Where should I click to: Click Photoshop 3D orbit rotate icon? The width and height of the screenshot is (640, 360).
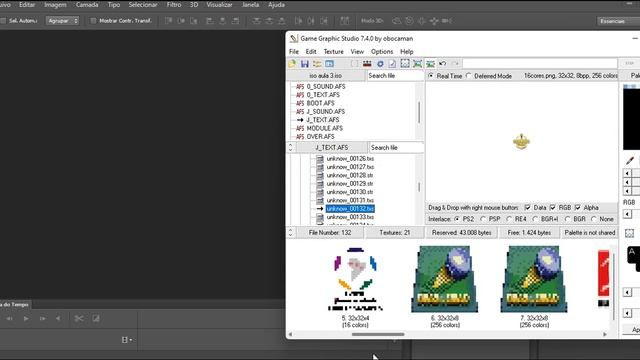click(x=396, y=21)
